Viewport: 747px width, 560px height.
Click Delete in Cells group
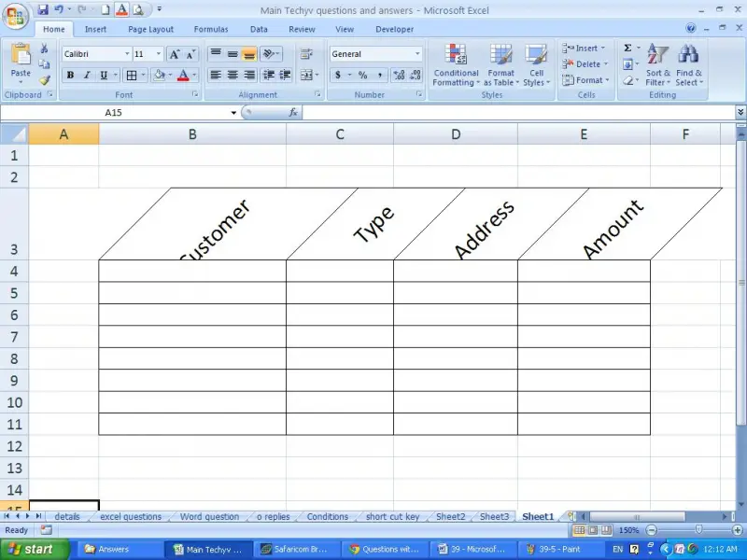pyautogui.click(x=585, y=64)
